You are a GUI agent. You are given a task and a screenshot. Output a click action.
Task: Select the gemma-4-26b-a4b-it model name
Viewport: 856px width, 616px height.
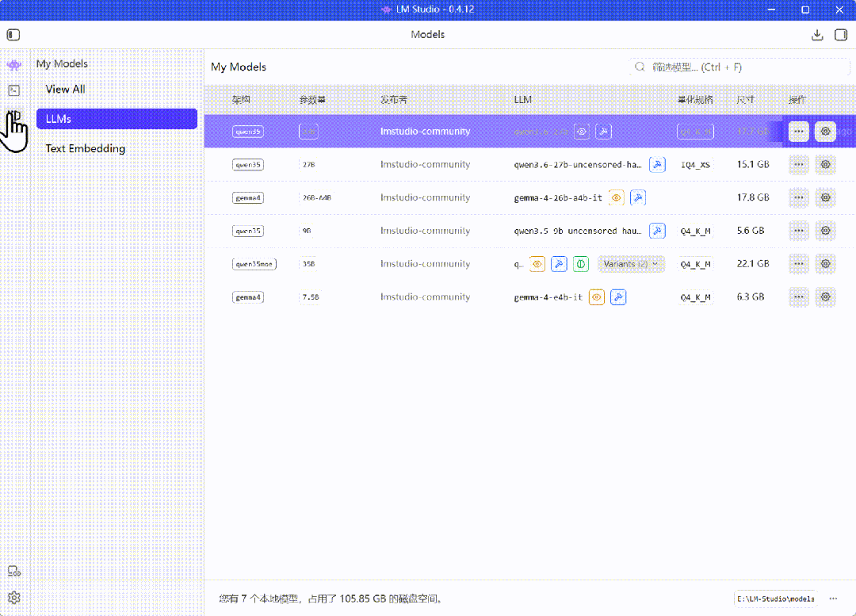coord(558,197)
